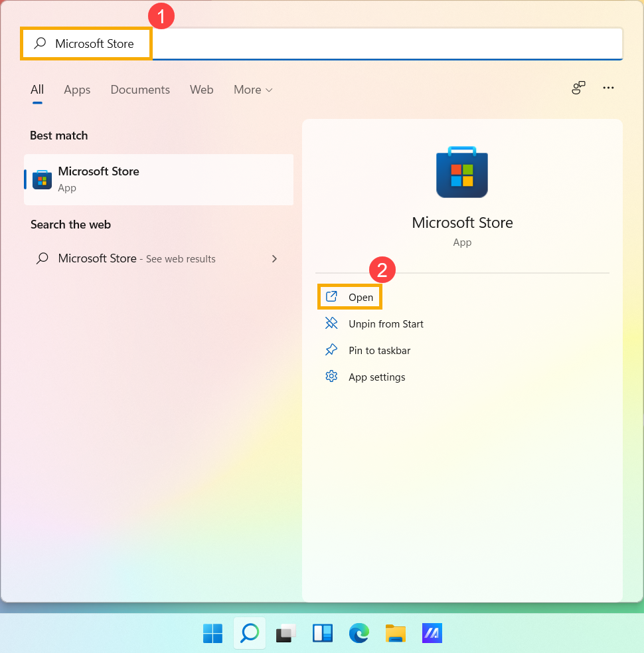This screenshot has height=653, width=644.
Task: Open Task View from the taskbar
Action: (286, 634)
